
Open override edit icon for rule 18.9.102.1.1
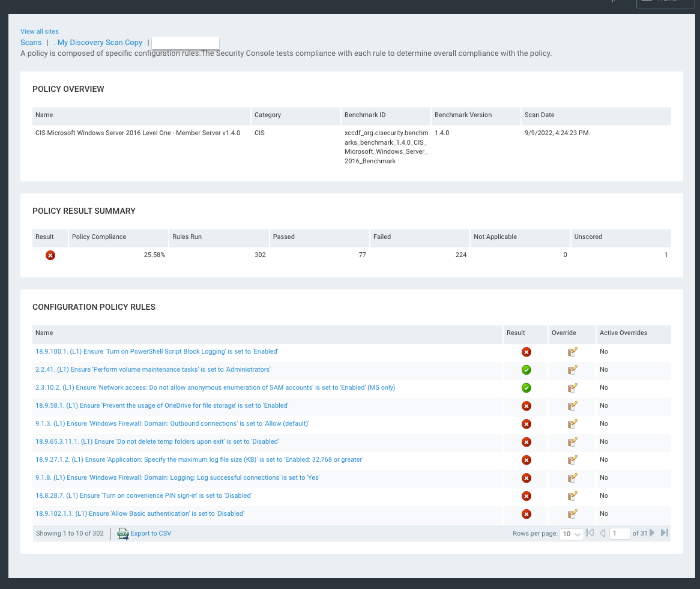click(x=572, y=514)
